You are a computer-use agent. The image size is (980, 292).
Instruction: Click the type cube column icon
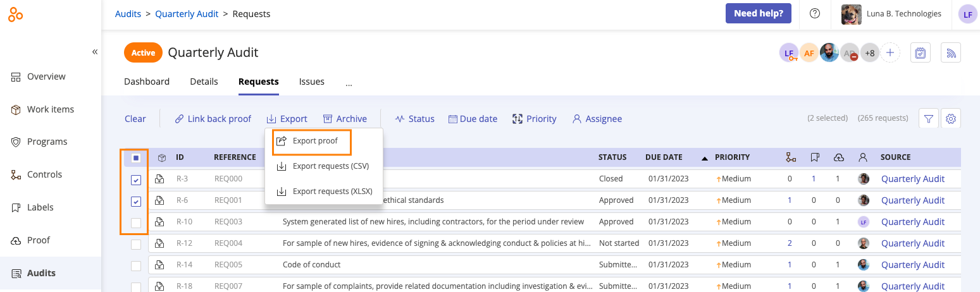point(162,157)
